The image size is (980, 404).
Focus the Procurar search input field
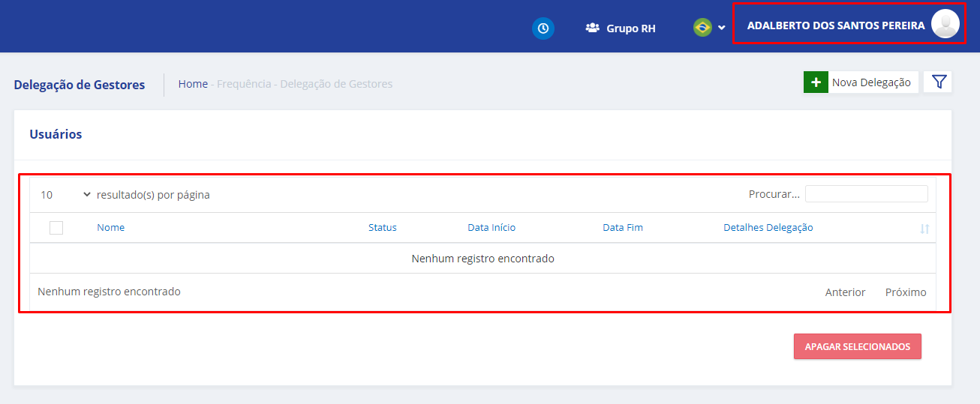(x=866, y=194)
